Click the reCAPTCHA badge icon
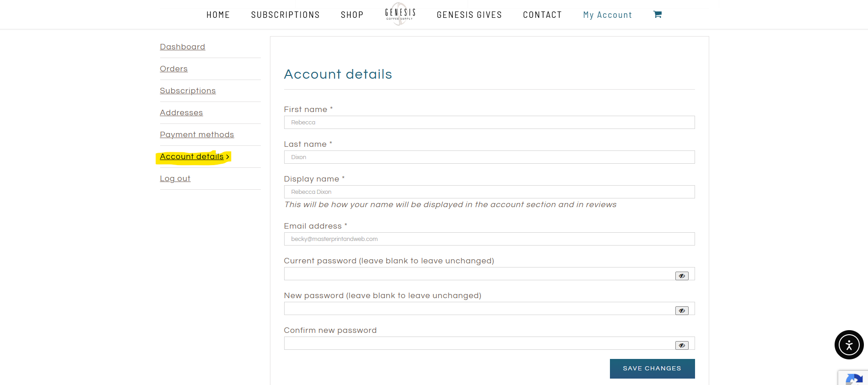The image size is (868, 385). click(x=854, y=379)
